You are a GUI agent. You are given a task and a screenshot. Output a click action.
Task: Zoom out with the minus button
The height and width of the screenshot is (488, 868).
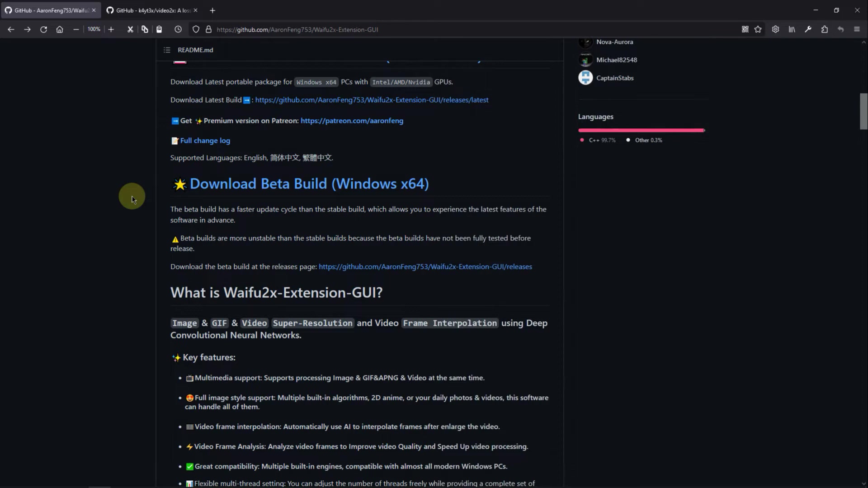click(x=76, y=29)
